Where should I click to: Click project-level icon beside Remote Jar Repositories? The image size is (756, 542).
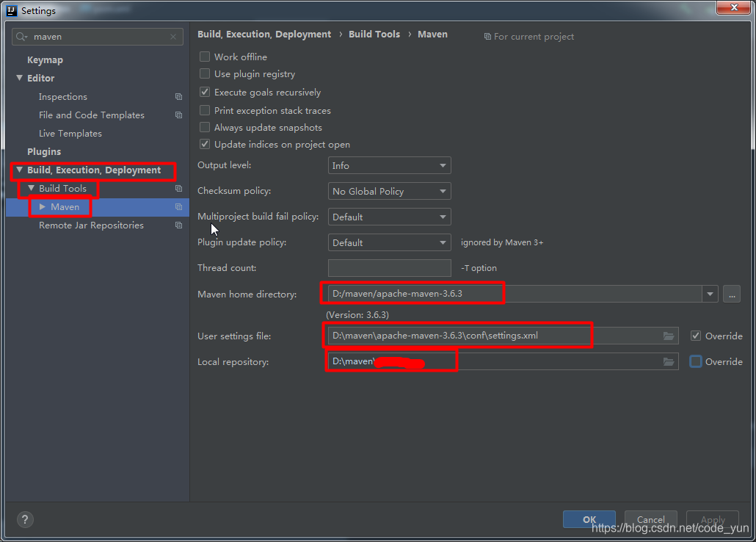click(179, 225)
